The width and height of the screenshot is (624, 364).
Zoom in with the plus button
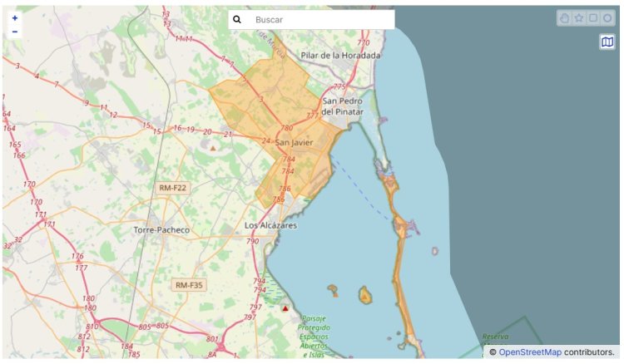15,17
